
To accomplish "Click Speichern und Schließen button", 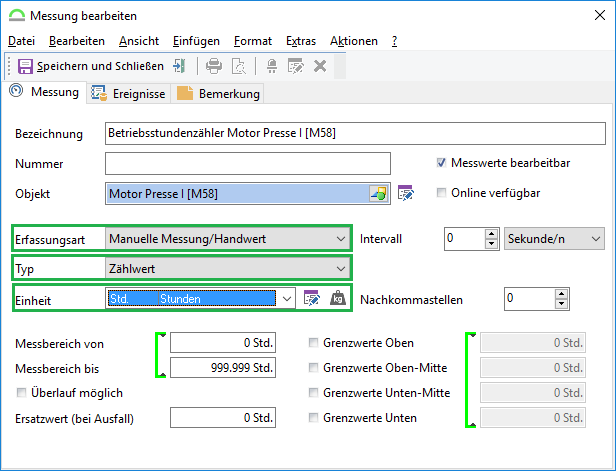I will tap(91, 66).
